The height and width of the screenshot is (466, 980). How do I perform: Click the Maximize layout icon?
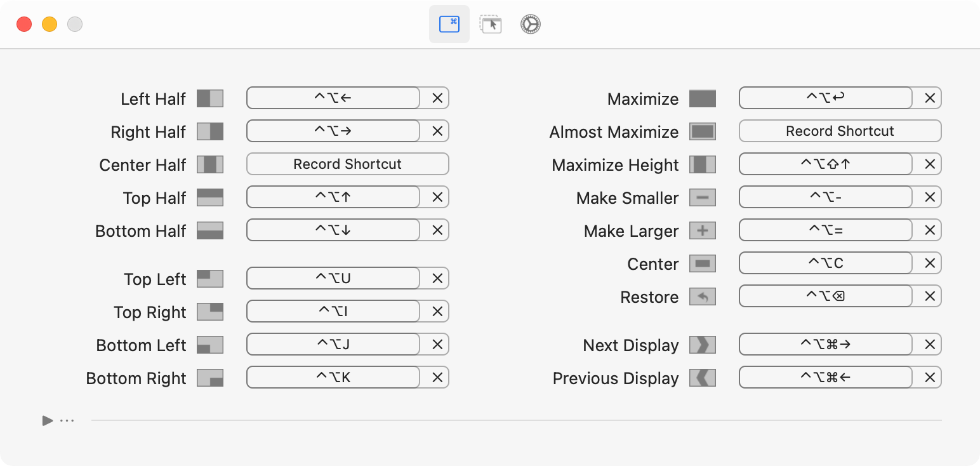pyautogui.click(x=703, y=98)
